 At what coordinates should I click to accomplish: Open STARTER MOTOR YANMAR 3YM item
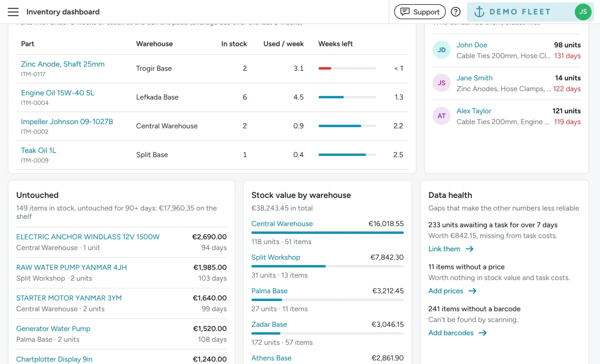point(69,298)
